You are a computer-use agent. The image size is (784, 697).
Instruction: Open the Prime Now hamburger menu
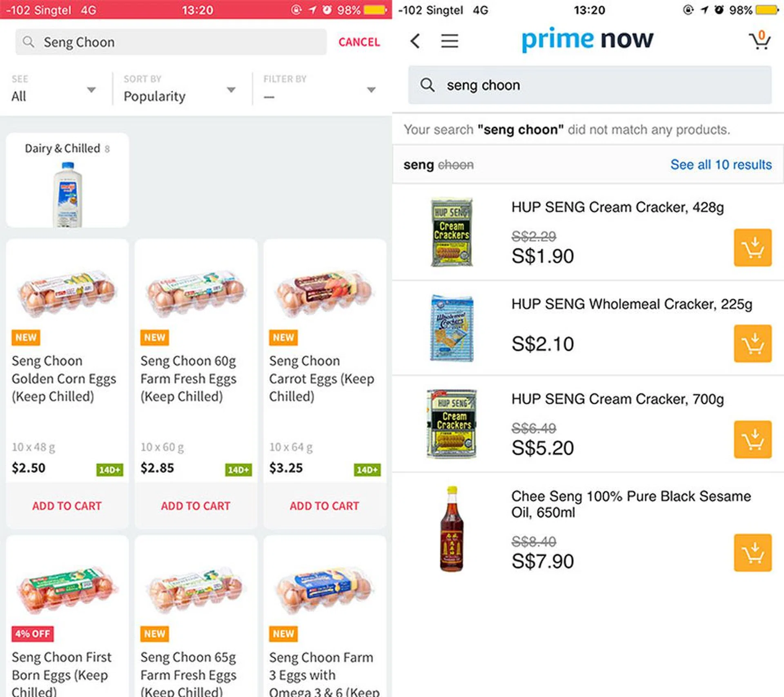[449, 41]
